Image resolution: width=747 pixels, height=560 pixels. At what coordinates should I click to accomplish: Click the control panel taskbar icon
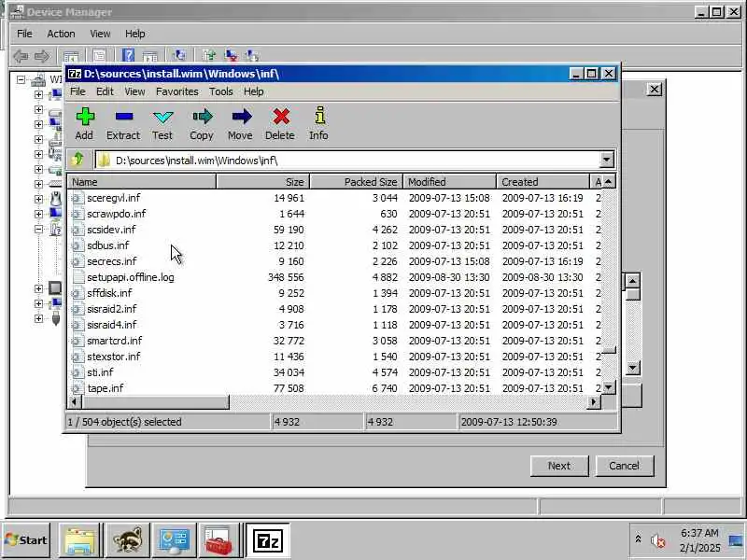(174, 541)
